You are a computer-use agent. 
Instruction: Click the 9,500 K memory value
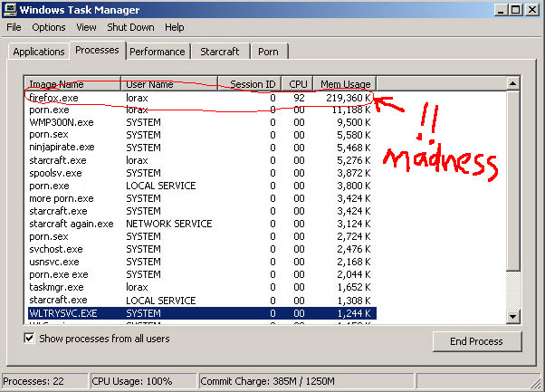coord(354,122)
